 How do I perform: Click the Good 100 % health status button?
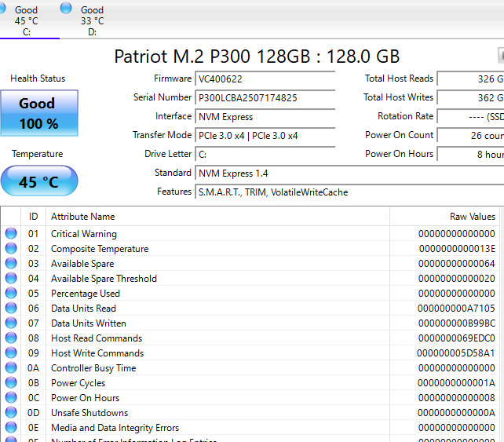[x=39, y=113]
